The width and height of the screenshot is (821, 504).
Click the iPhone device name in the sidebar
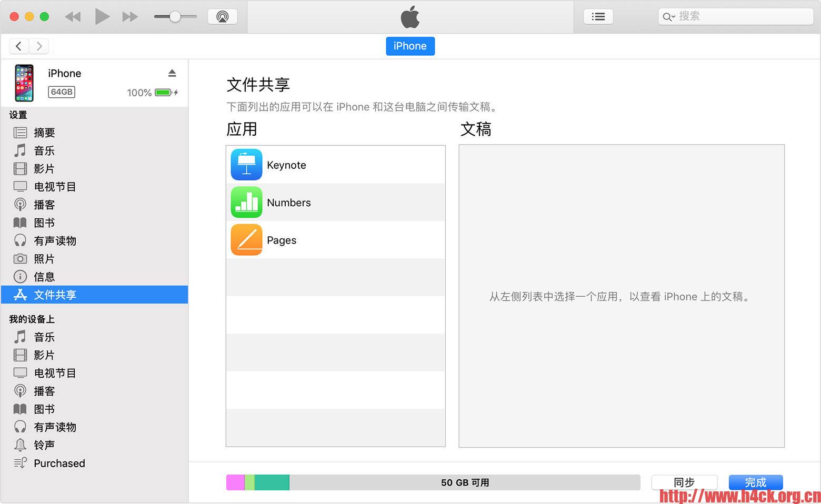tap(65, 73)
